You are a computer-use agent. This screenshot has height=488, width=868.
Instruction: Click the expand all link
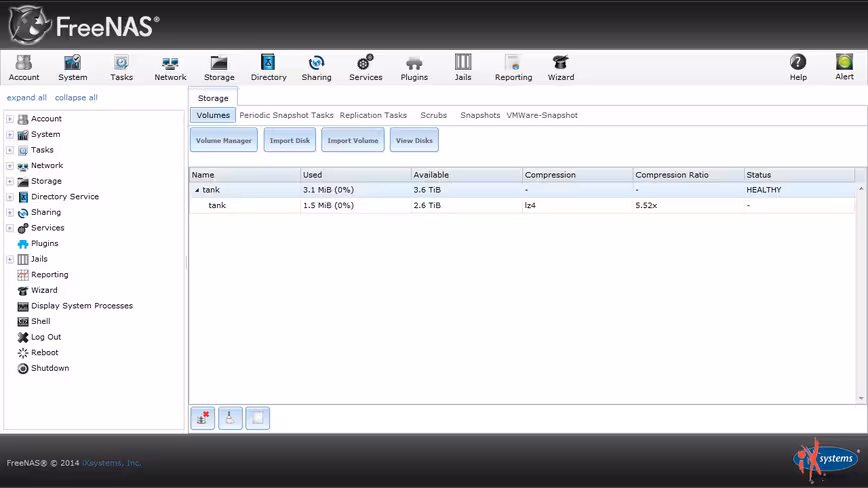(27, 97)
